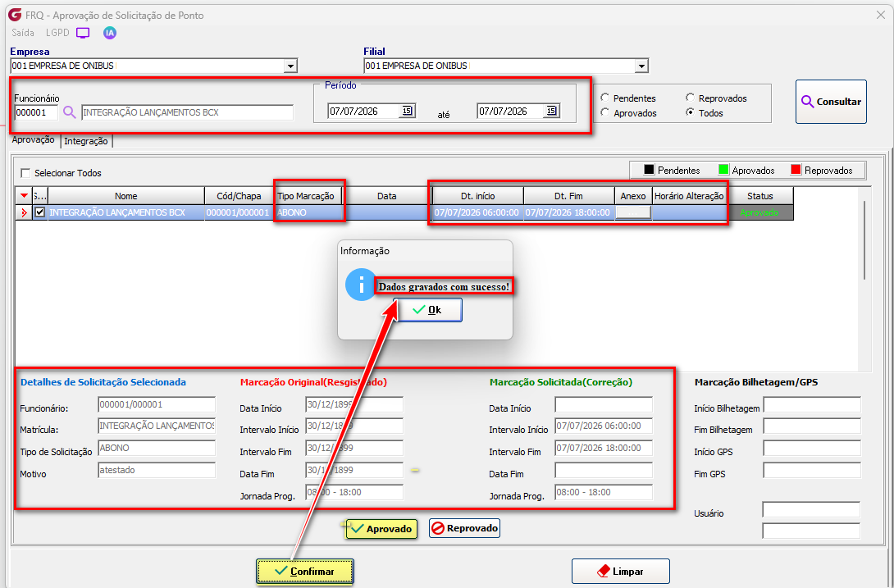Click the black Pendentes legend swatch
The height and width of the screenshot is (588, 894).
click(649, 170)
